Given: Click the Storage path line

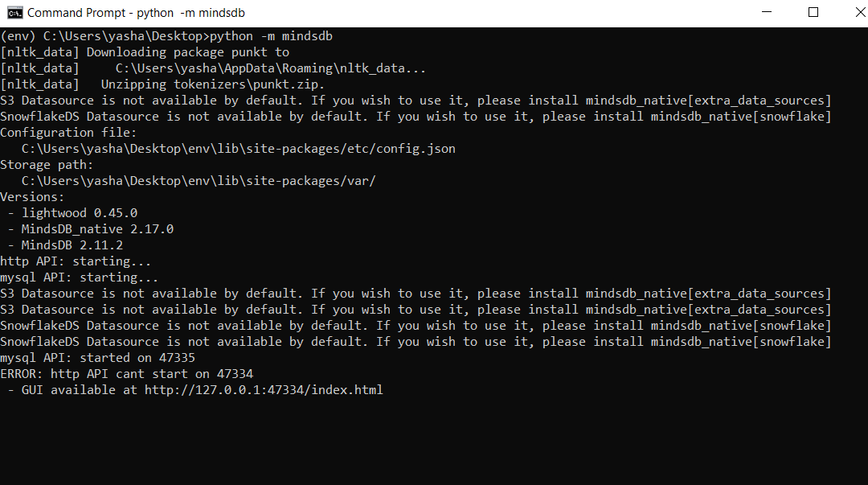Looking at the screenshot, I should [44, 164].
